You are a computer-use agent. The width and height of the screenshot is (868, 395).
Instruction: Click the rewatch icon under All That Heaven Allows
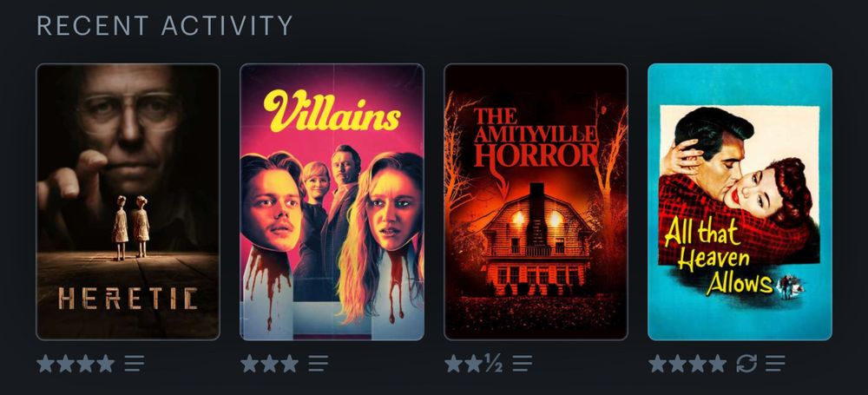[x=746, y=364]
